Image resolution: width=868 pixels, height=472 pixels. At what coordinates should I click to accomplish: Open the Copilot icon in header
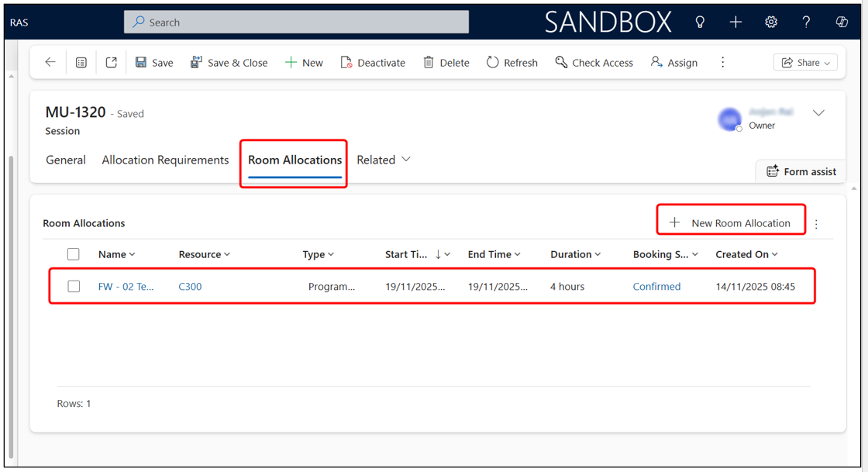tap(842, 22)
